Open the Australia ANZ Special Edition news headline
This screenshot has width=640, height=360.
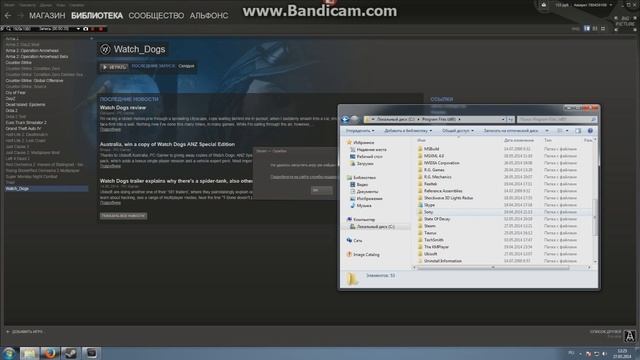point(167,144)
